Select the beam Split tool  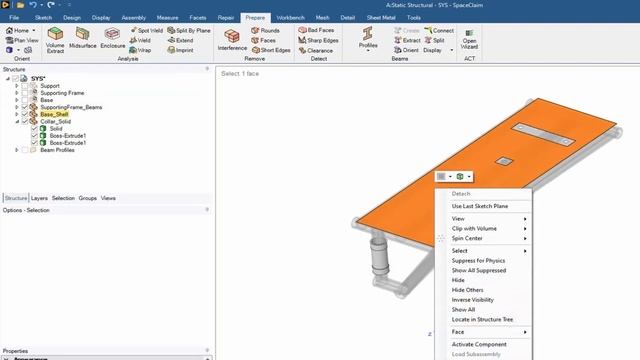pyautogui.click(x=434, y=40)
